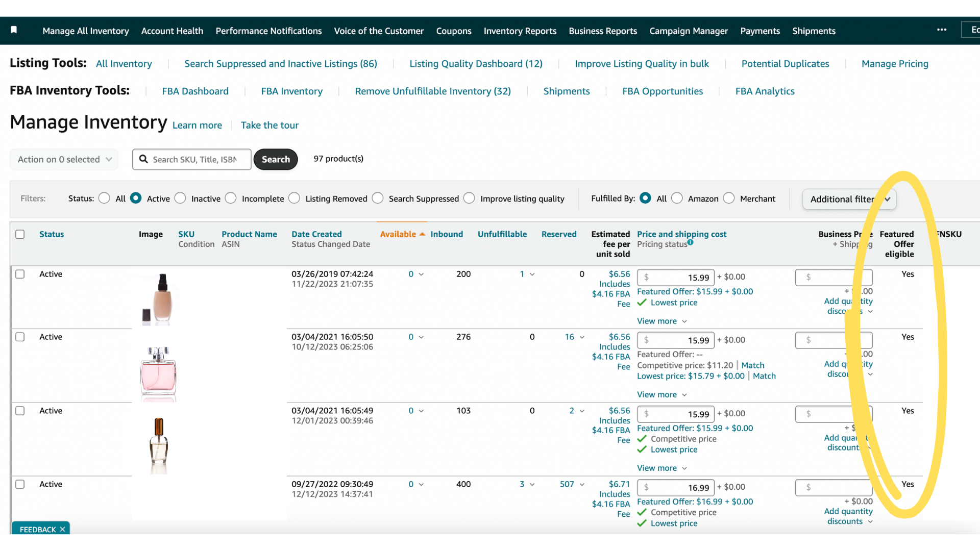Image resolution: width=980 pixels, height=551 pixels.
Task: Open the ellipsis overflow menu top right
Action: click(x=942, y=30)
